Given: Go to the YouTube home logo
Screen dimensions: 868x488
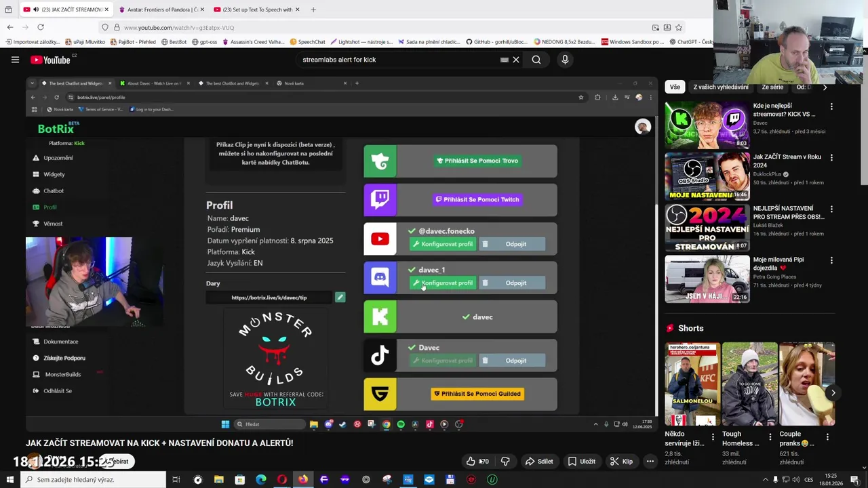Looking at the screenshot, I should tap(50, 60).
